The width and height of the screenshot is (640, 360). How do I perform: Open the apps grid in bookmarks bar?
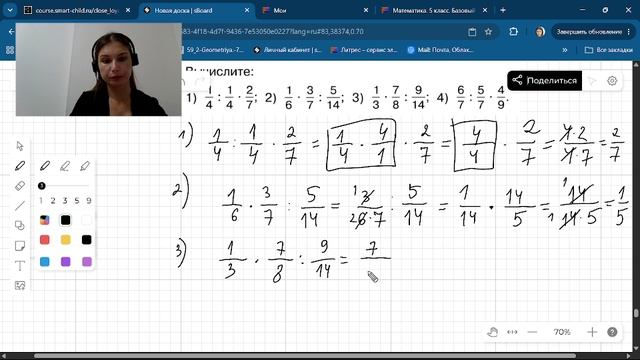10,50
